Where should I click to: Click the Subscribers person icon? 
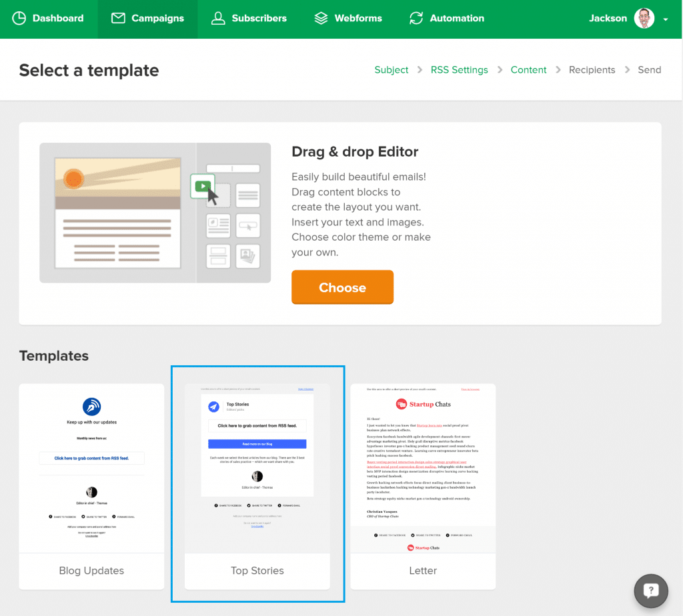tap(218, 18)
